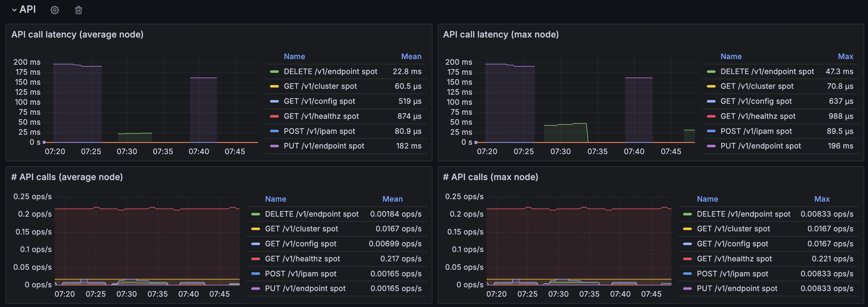Sort max latency legend by Max column
The image size is (868, 307).
(x=845, y=57)
